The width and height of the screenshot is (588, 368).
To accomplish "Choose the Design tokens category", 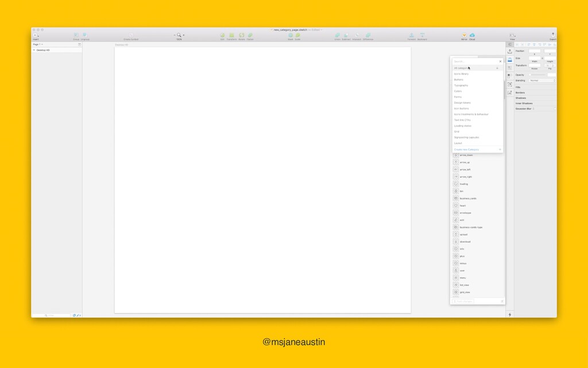I will 477,102.
